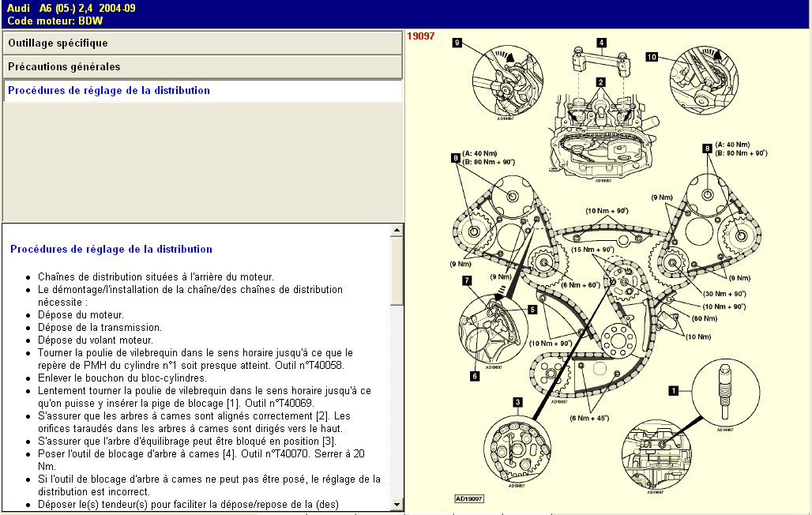Click callout marker 4 camshaft locking tool
This screenshot has width=812, height=515.
coord(601,43)
